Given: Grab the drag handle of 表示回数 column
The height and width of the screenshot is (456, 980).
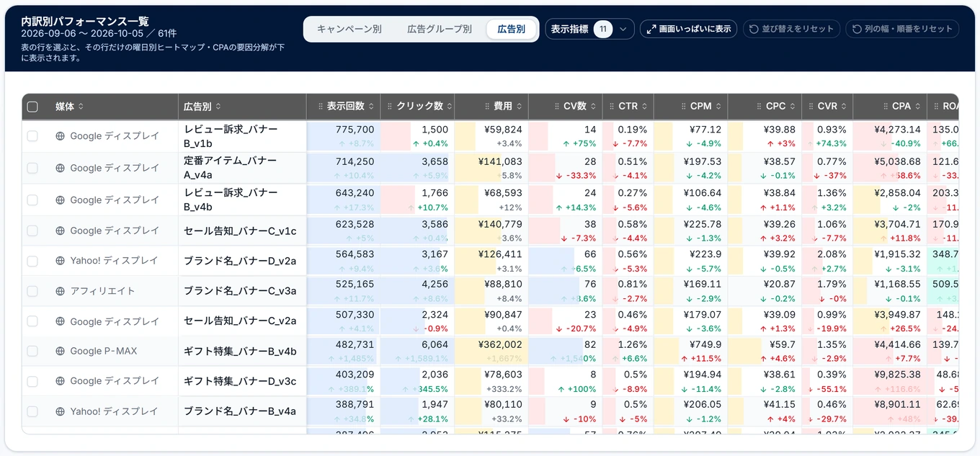Looking at the screenshot, I should click(321, 107).
